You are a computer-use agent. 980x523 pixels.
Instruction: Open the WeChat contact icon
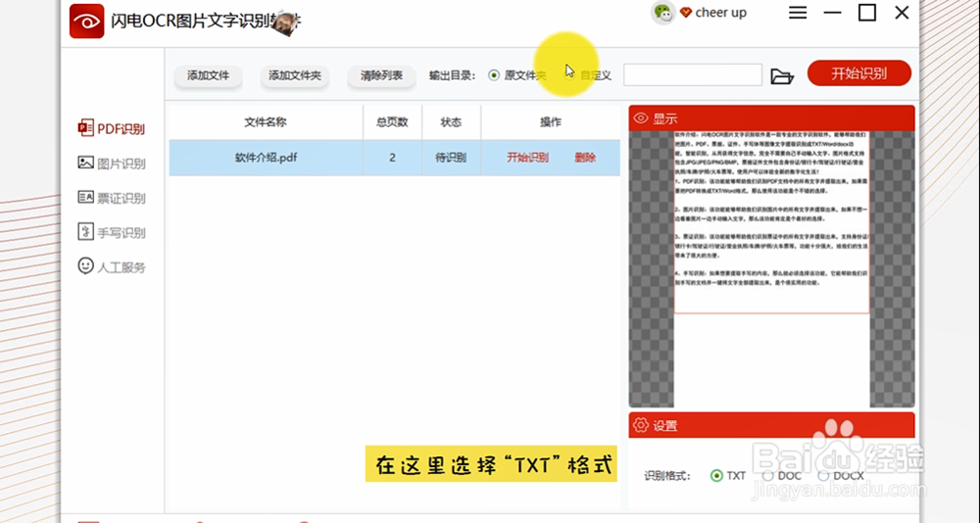point(662,13)
